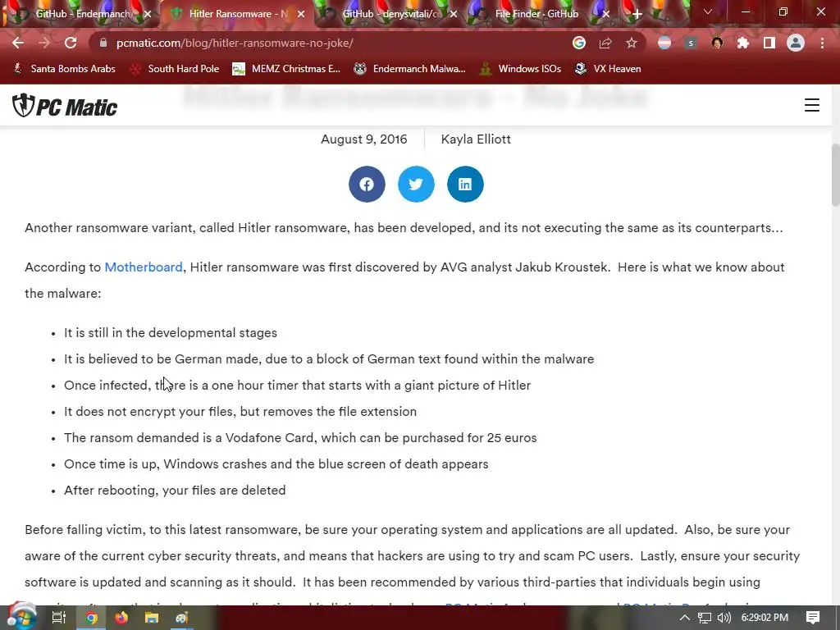Open Task View on taskbar
Image resolution: width=840 pixels, height=630 pixels.
[x=59, y=618]
